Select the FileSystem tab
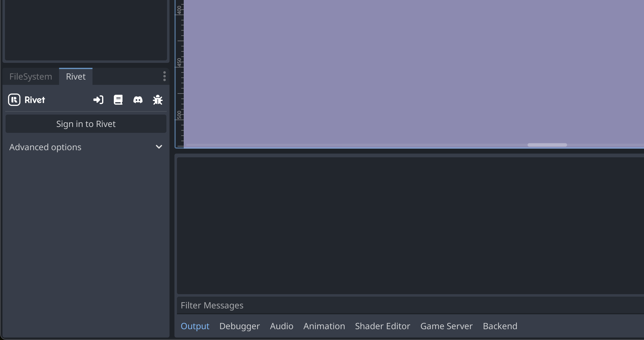 click(31, 76)
